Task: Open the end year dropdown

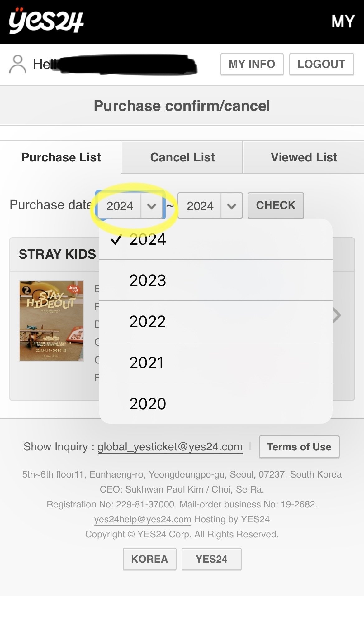Action: [210, 206]
